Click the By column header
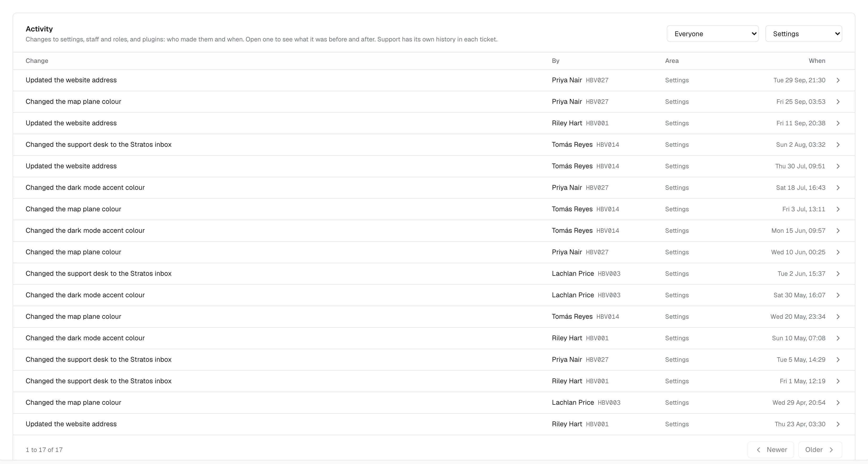 click(x=556, y=61)
